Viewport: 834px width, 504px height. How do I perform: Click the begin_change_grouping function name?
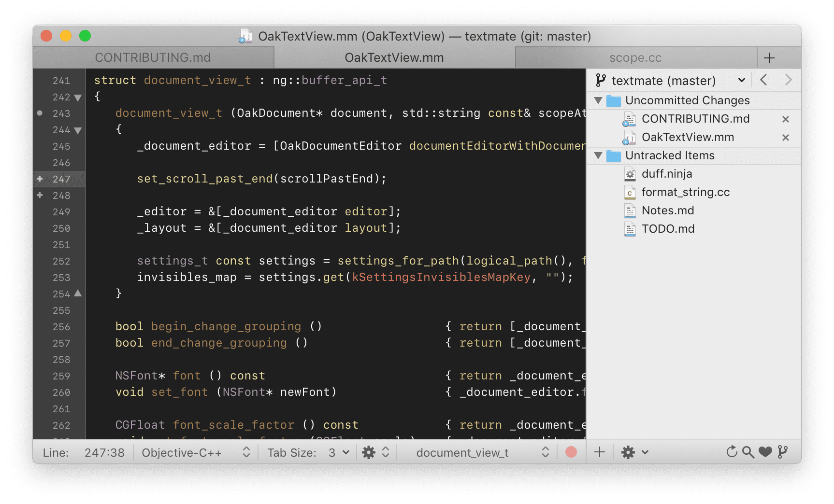226,327
